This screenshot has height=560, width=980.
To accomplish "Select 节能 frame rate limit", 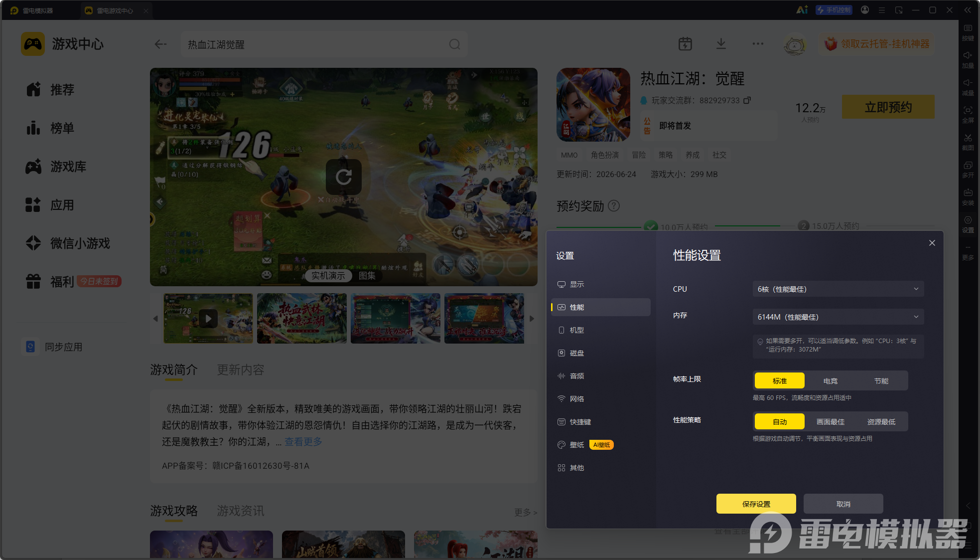I will coord(881,380).
